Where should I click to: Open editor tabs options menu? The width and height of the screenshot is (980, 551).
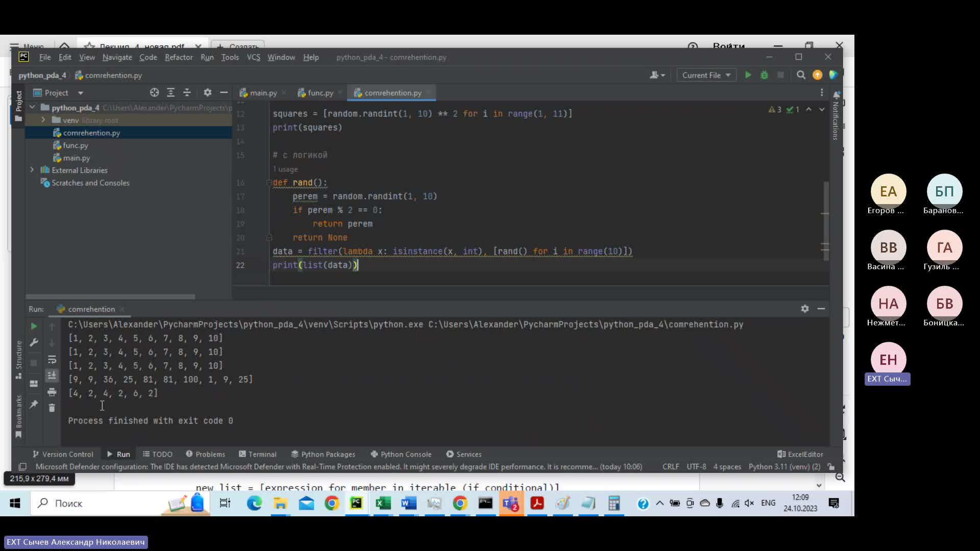pyautogui.click(x=822, y=92)
